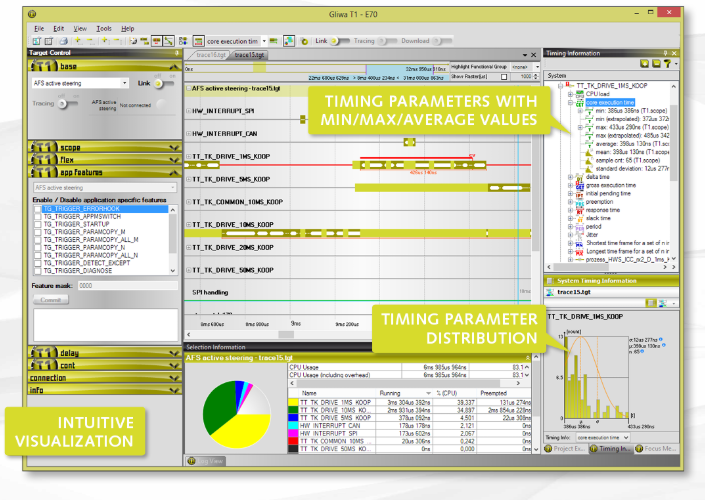Viewport: 705px width, 500px height.
Task: Check the TG_TRIGGER_ERRORHOOK checkbox
Action: coord(38,209)
